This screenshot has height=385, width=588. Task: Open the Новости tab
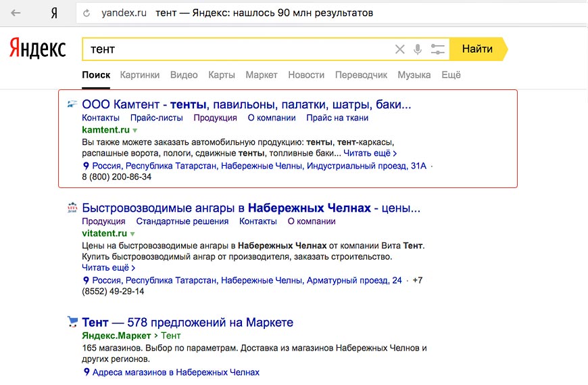pyautogui.click(x=305, y=75)
